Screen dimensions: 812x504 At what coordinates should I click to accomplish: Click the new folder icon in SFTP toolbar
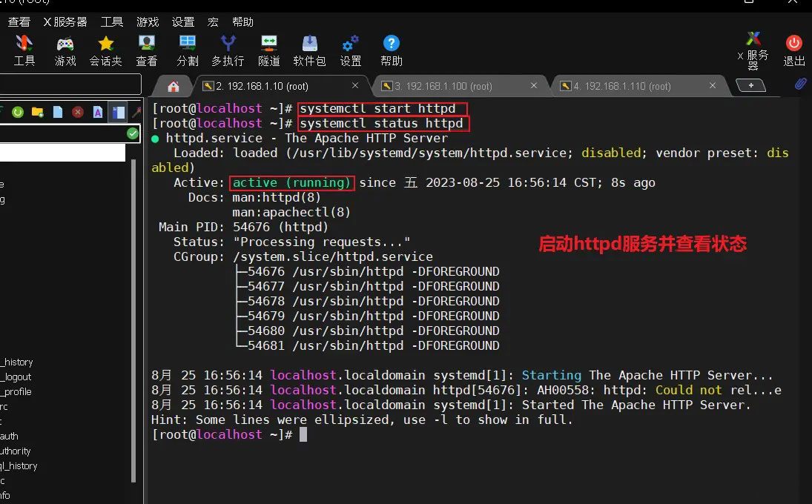(37, 112)
